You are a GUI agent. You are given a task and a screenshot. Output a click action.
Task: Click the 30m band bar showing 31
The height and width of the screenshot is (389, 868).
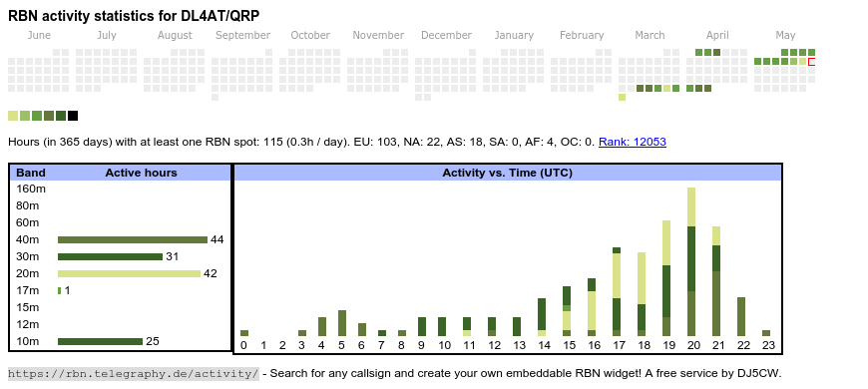coord(110,256)
